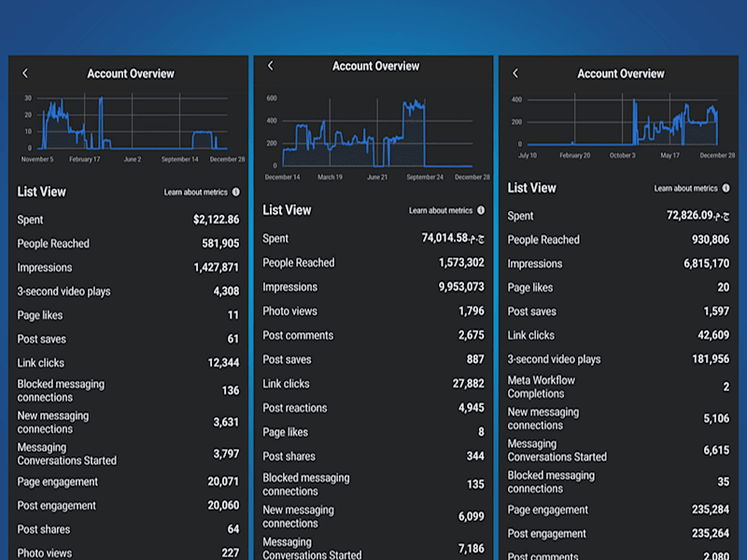Image resolution: width=747 pixels, height=560 pixels.
Task: Choose the Post reactions 4,945 row
Action: pyautogui.click(x=373, y=408)
